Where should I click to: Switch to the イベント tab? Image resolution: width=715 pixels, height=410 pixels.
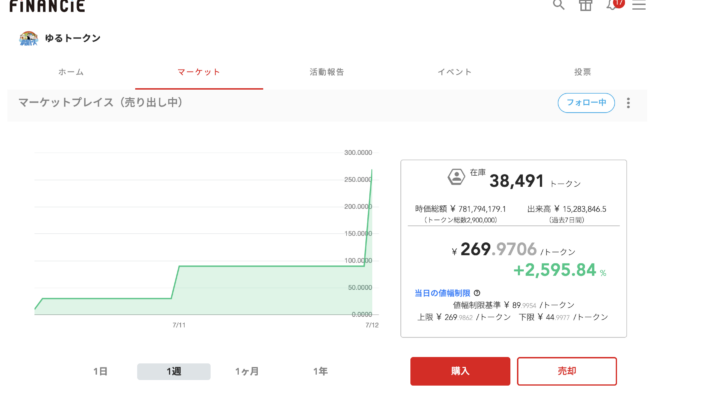[x=455, y=72]
